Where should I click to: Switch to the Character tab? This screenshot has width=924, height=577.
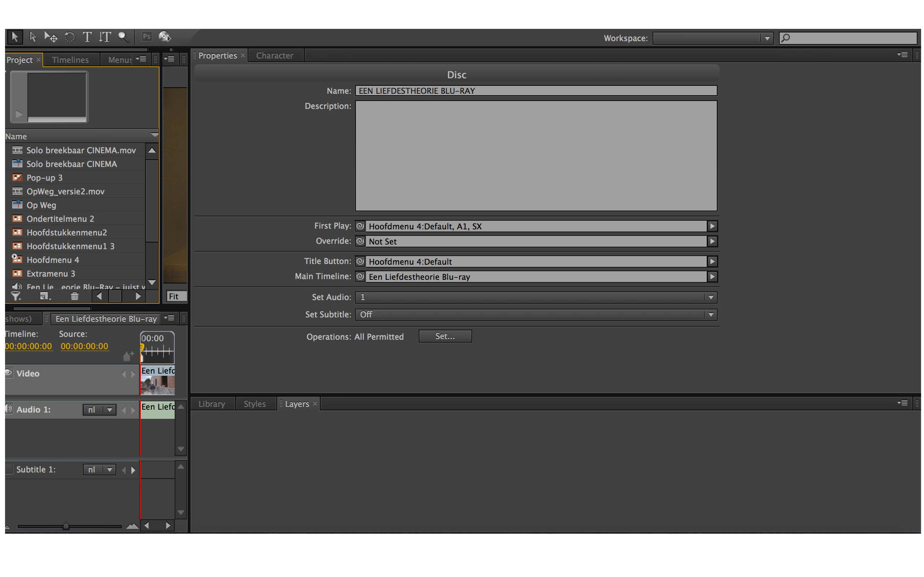275,56
